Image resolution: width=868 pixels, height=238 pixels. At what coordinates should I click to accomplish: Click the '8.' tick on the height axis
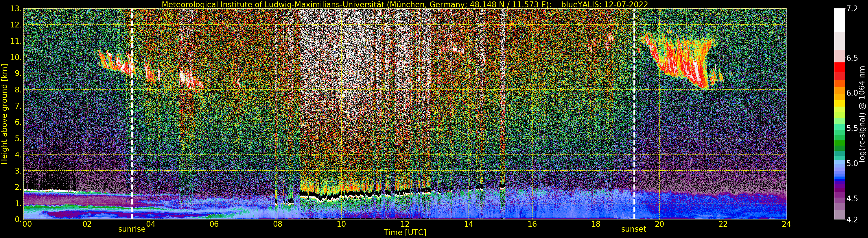(x=18, y=90)
